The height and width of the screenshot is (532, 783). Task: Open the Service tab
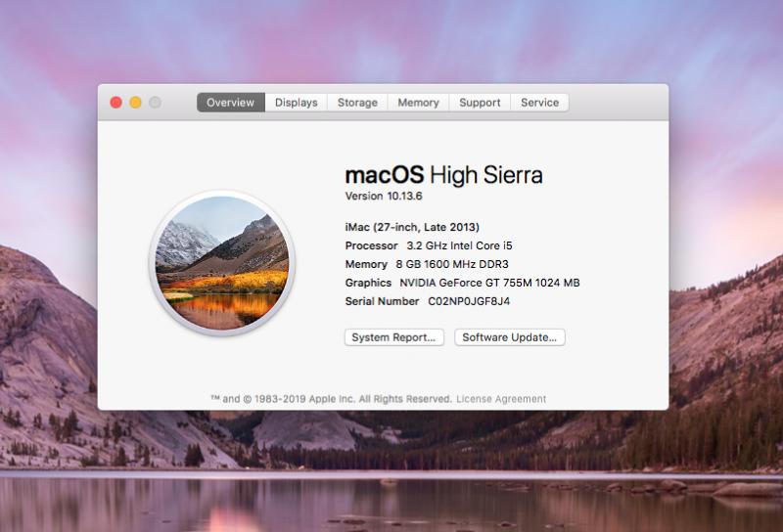540,103
